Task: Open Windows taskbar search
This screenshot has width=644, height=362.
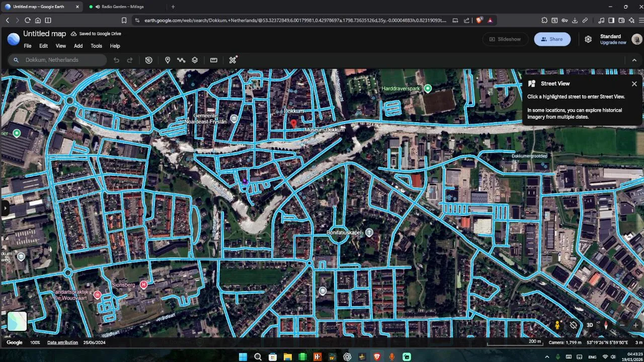Action: [x=258, y=357]
